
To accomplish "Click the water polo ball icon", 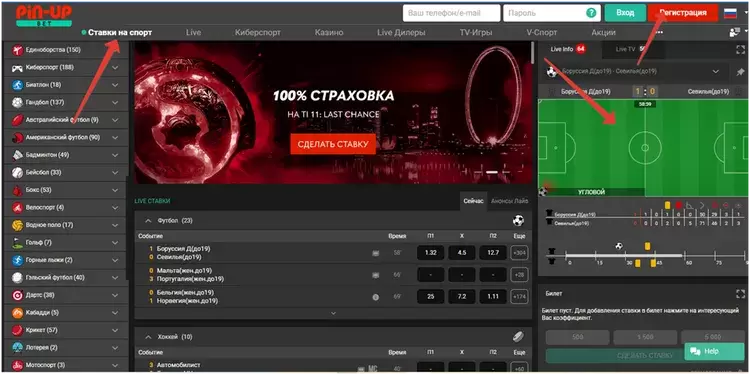I will 17,225.
